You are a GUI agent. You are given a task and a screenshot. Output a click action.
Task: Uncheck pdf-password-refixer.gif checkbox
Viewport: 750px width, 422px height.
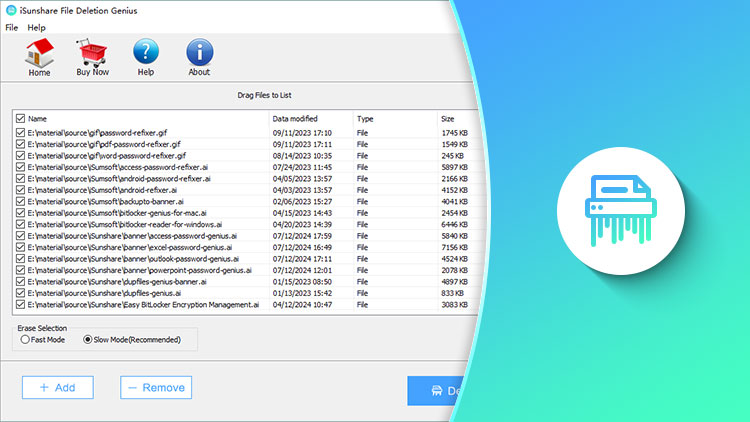coord(20,144)
